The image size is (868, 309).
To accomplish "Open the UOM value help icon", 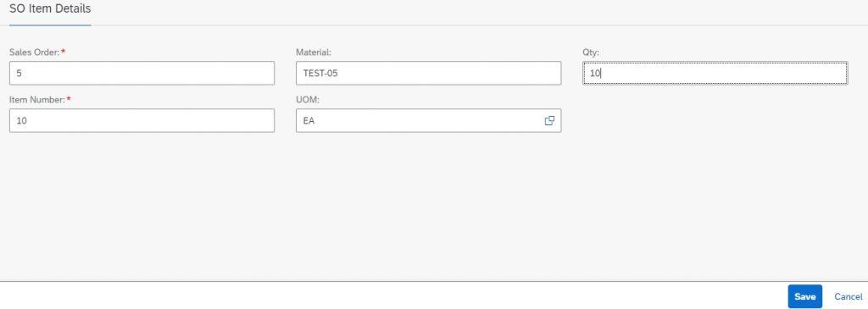I will 549,120.
